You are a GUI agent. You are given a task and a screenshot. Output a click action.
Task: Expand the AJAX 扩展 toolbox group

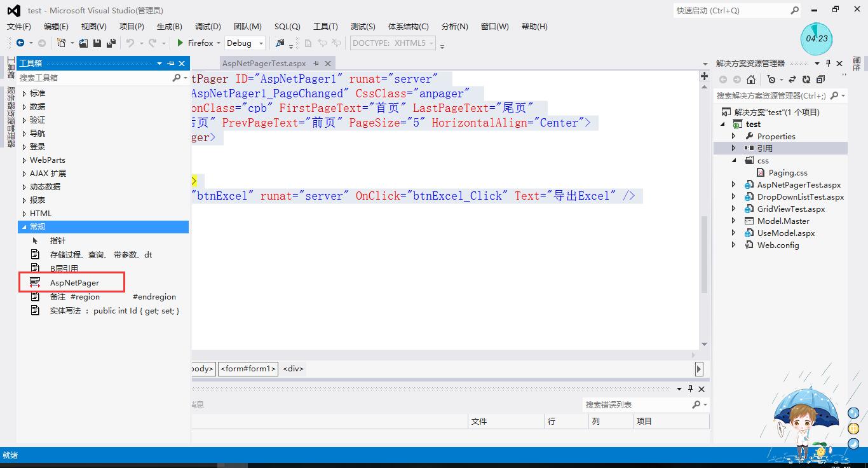pos(24,174)
